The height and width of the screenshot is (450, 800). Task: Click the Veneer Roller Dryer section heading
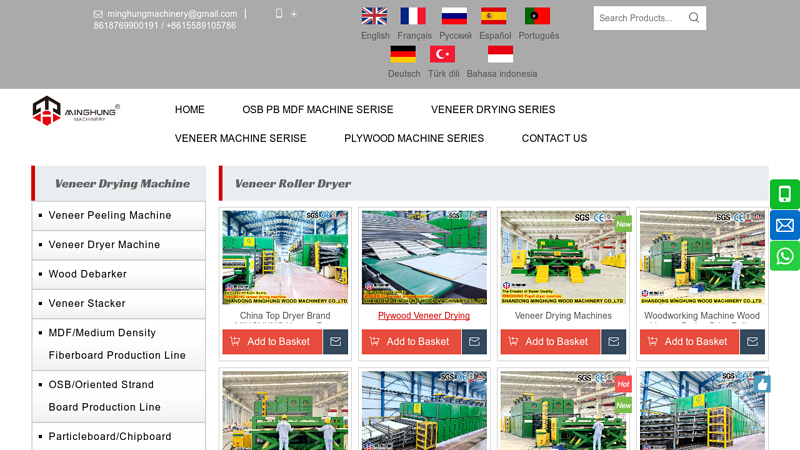click(293, 184)
